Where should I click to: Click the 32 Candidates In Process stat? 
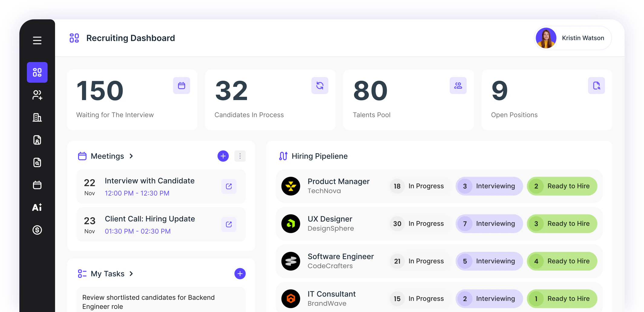click(x=271, y=100)
